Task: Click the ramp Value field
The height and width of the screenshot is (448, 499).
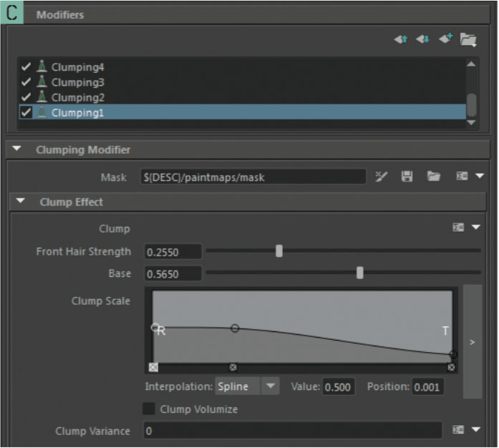Action: pos(339,387)
